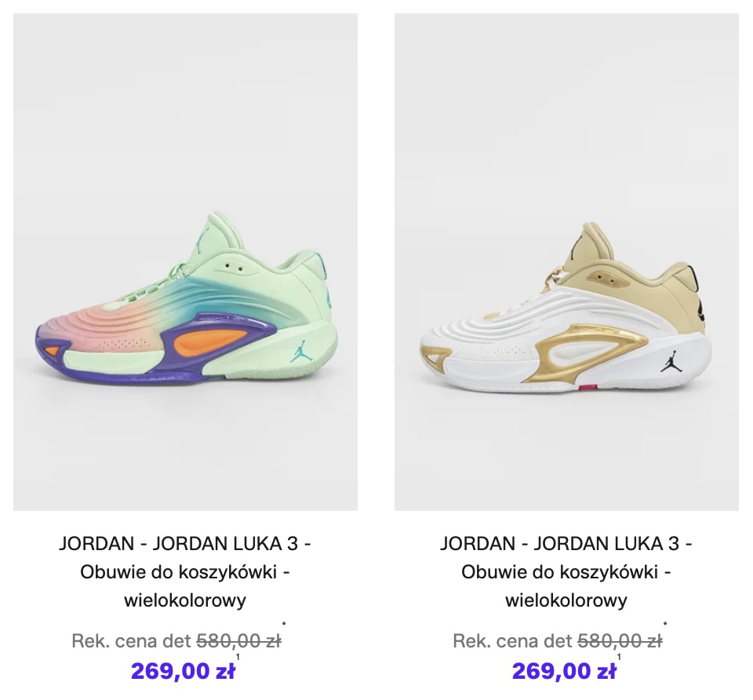Select the left product's 269,00 zł sale price
The width and height of the screenshot is (753, 700).
(183, 671)
